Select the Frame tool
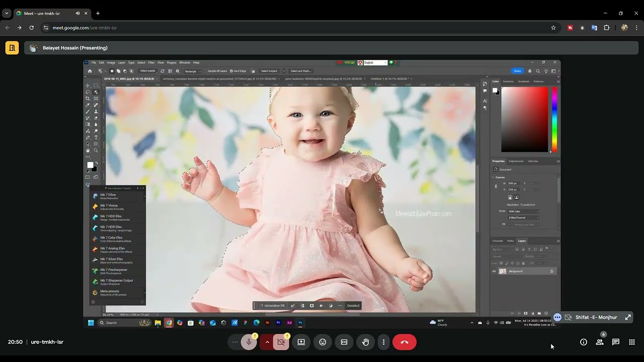Screen dimensions: 644x362 [96, 99]
